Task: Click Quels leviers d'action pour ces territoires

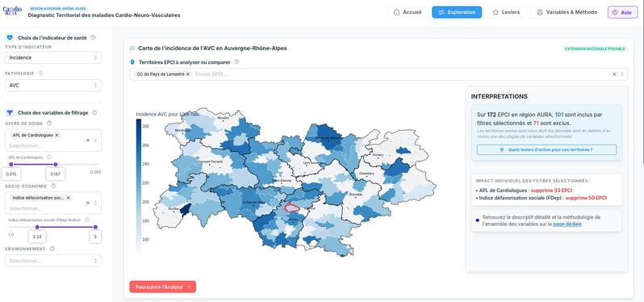Action: pyautogui.click(x=546, y=150)
